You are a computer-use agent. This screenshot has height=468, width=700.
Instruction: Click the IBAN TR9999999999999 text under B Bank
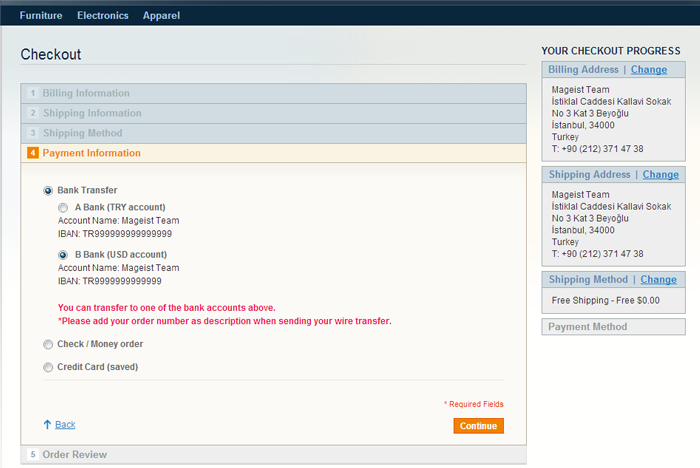[109, 281]
